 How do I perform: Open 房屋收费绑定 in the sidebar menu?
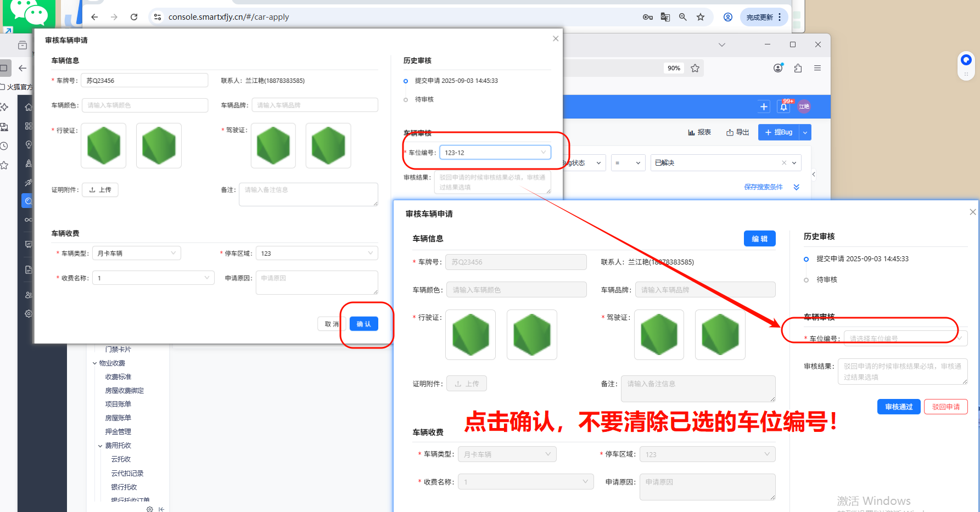click(125, 391)
